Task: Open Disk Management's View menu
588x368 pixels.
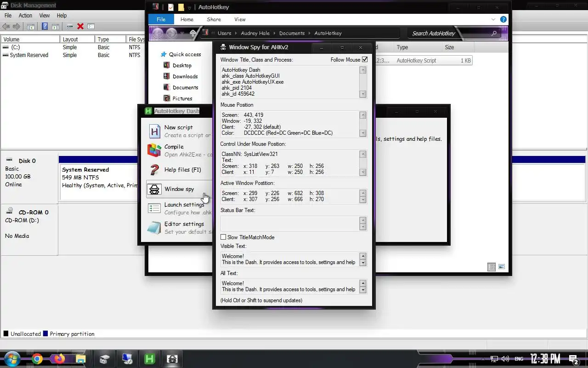Action: pyautogui.click(x=45, y=16)
